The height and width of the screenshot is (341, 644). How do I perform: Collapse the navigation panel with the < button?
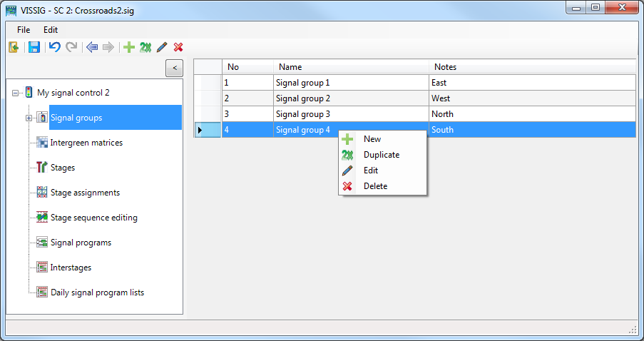[174, 68]
